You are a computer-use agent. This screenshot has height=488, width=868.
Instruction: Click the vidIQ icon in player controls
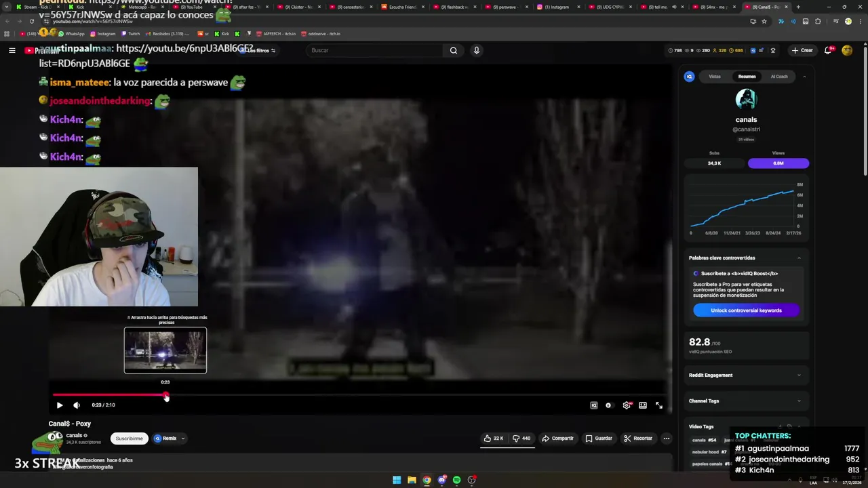click(x=594, y=405)
